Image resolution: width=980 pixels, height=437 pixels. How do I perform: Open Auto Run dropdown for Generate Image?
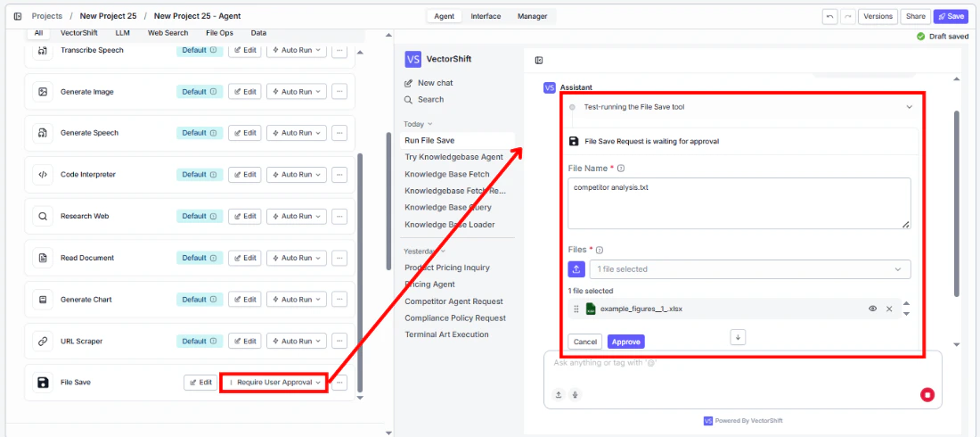point(297,91)
